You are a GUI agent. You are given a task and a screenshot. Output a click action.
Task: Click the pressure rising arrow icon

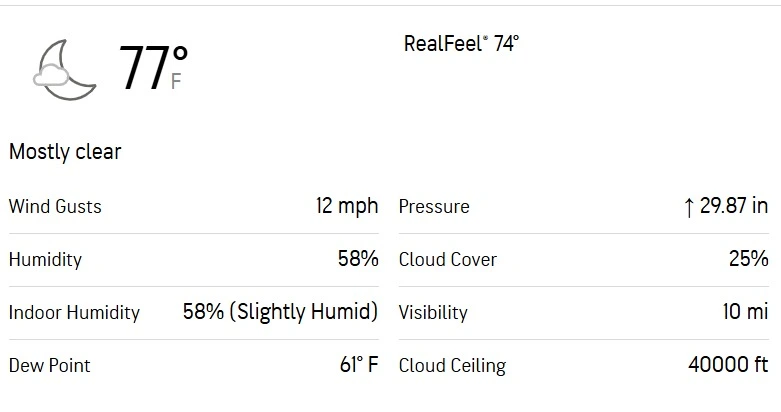pyautogui.click(x=688, y=207)
